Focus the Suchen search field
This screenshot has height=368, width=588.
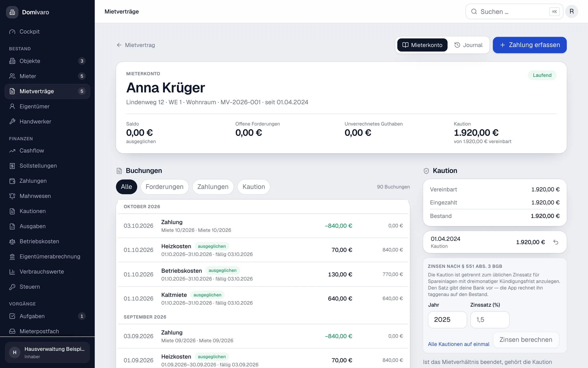[x=514, y=11]
